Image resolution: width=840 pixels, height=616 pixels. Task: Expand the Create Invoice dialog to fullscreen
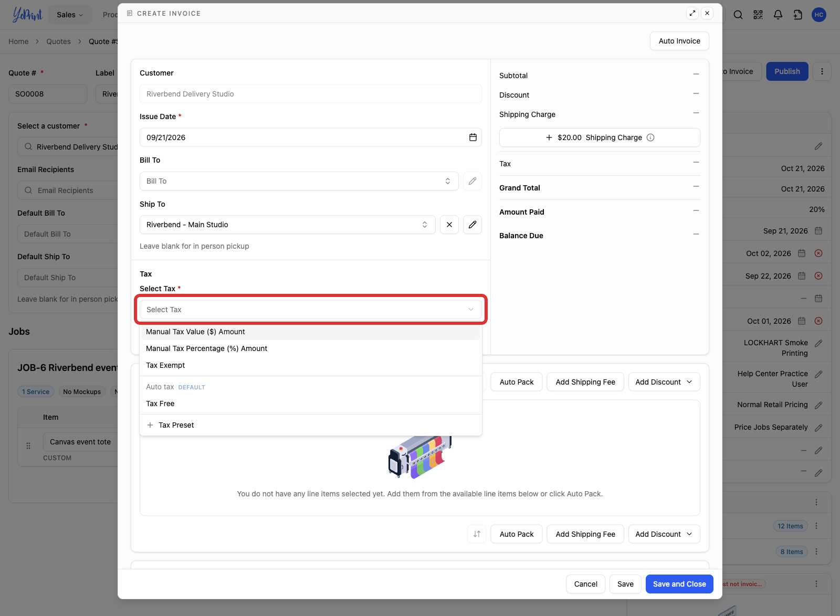[x=692, y=13]
